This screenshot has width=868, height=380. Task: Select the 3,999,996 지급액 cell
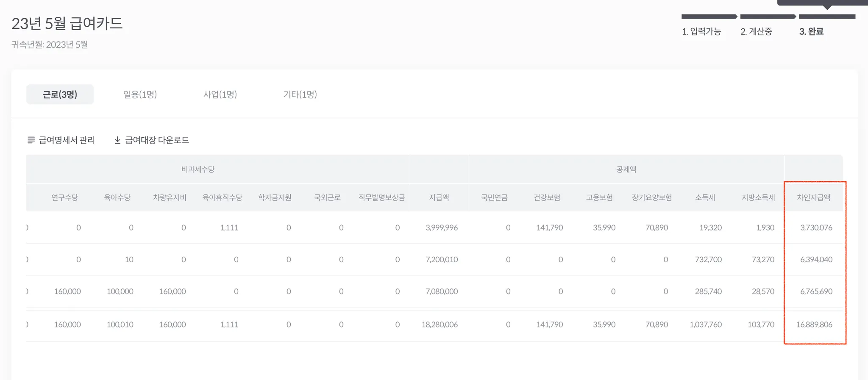click(442, 227)
